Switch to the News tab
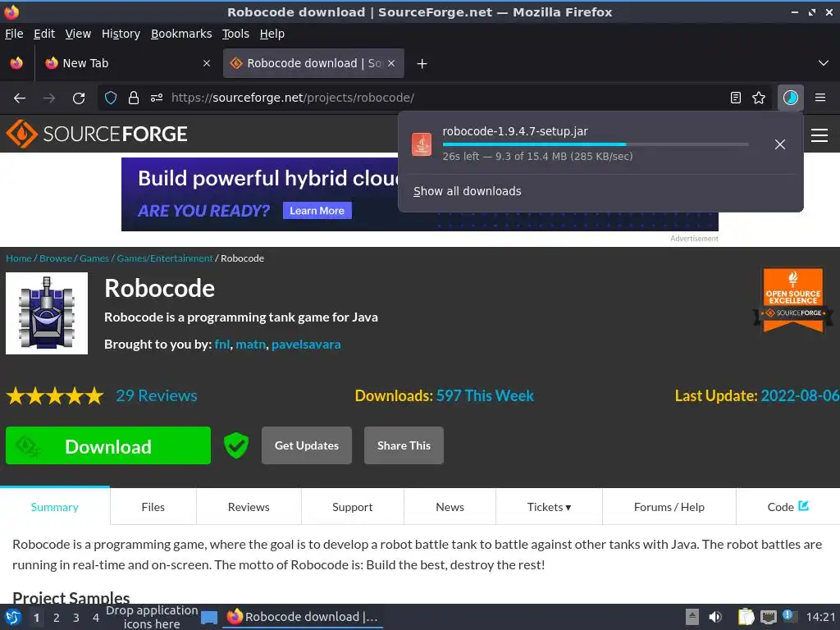The width and height of the screenshot is (840, 630). pyautogui.click(x=450, y=507)
